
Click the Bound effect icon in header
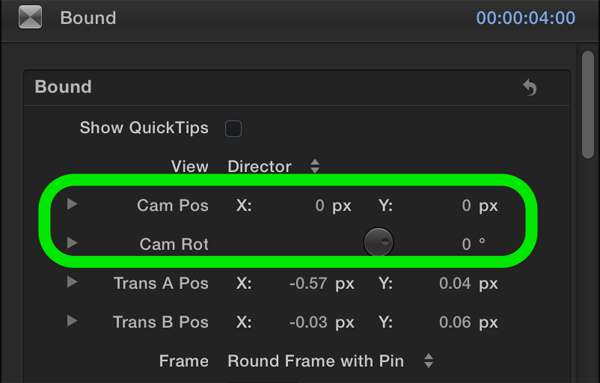click(x=30, y=17)
